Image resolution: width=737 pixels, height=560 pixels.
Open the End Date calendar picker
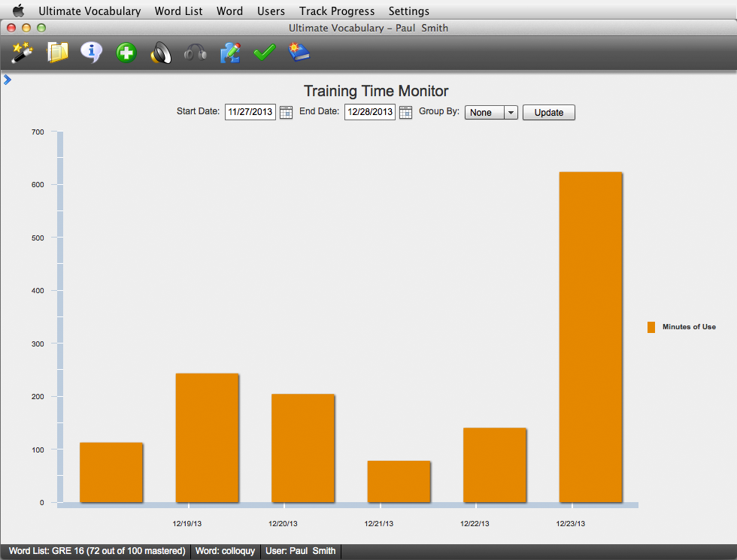pyautogui.click(x=405, y=113)
